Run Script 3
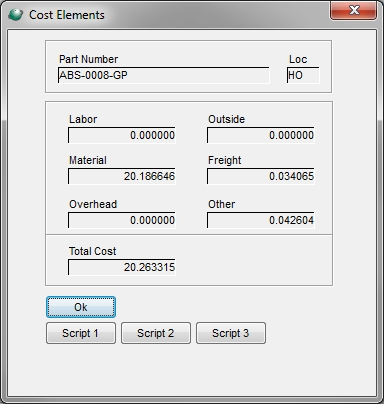This screenshot has height=404, width=384. point(231,333)
